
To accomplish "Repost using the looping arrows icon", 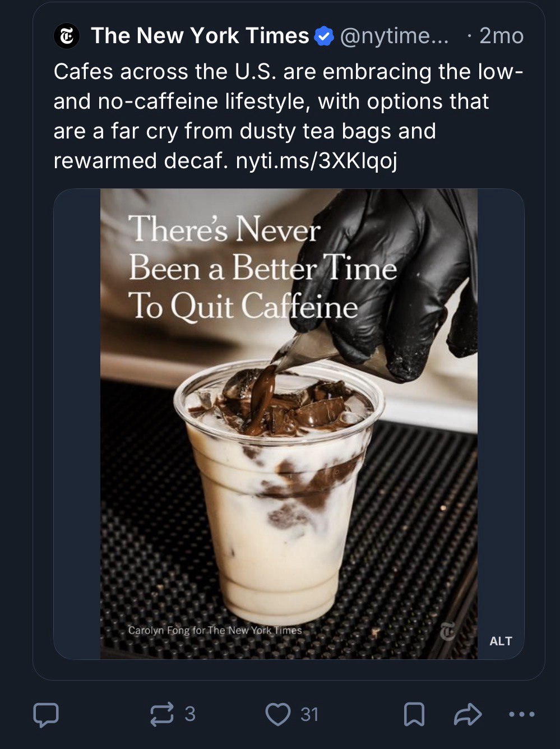I will coord(162,715).
